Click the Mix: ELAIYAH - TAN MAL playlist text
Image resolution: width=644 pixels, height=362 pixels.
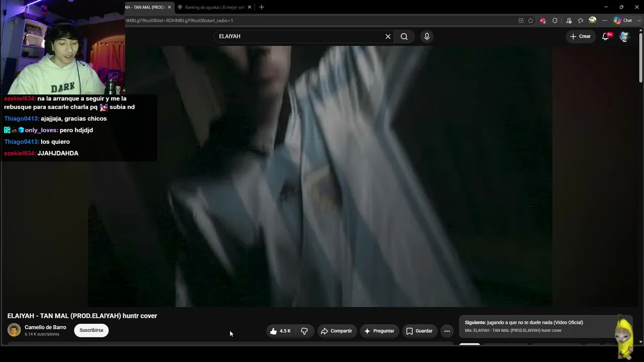pos(513,330)
